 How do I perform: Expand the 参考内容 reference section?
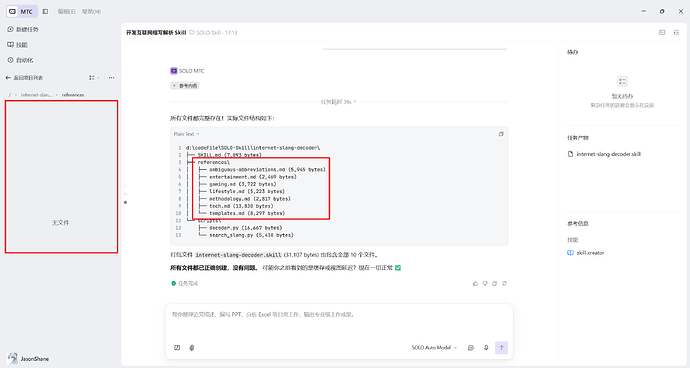[x=185, y=86]
